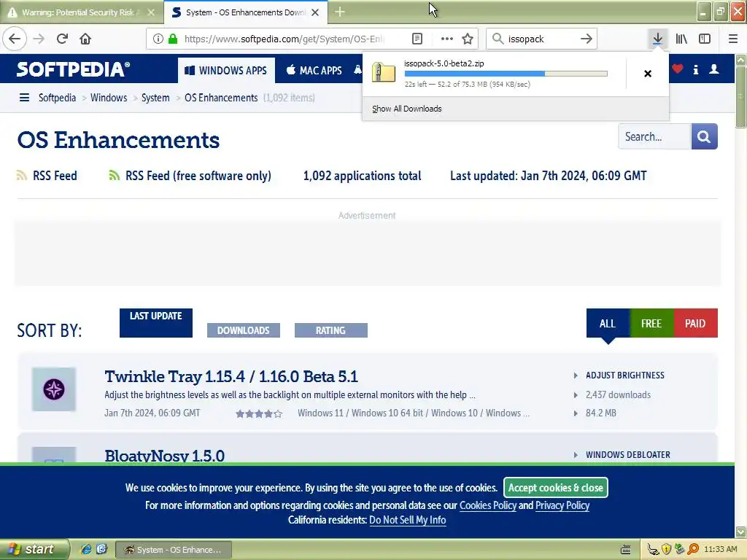Toggle reader view icon

417,39
